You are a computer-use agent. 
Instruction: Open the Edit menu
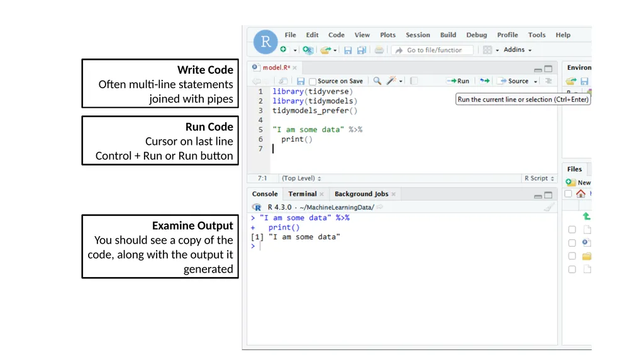click(x=312, y=35)
